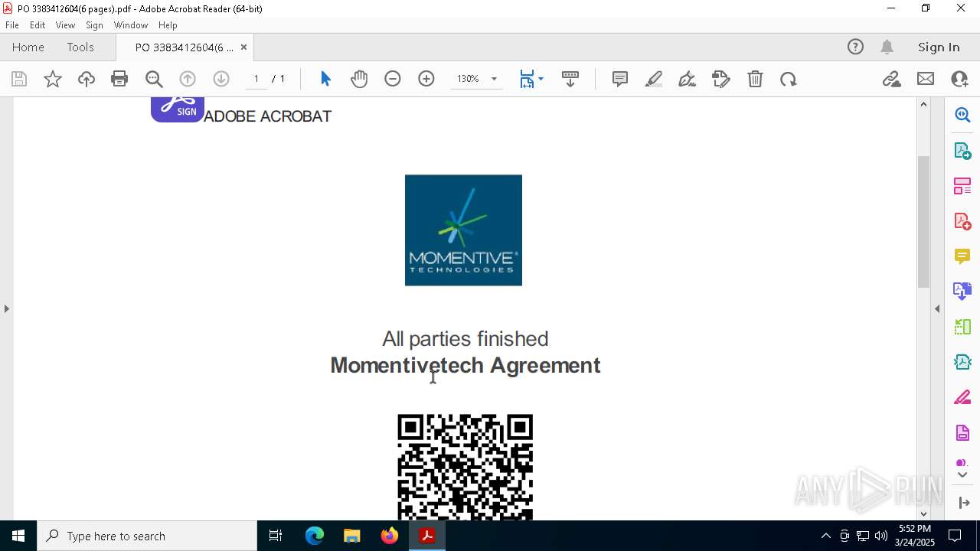Open the green Scan & OCR tool
This screenshot has width=980, height=551.
pyautogui.click(x=962, y=327)
